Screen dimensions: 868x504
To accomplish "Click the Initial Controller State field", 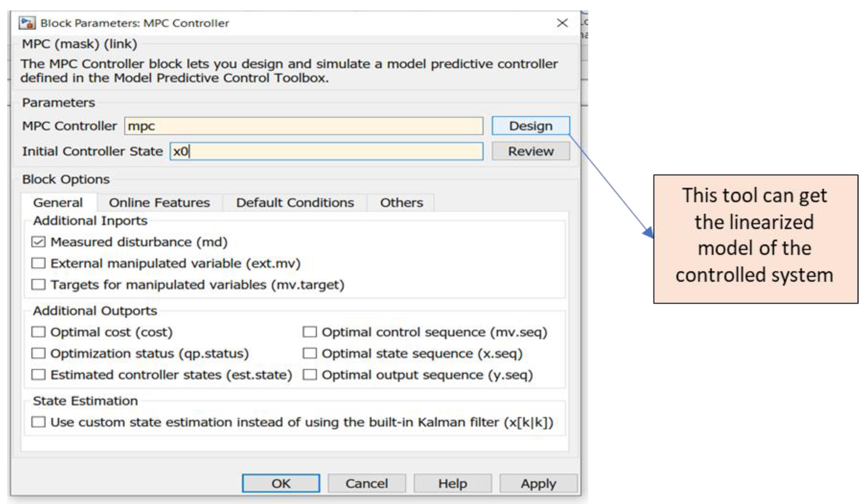I will (x=326, y=152).
